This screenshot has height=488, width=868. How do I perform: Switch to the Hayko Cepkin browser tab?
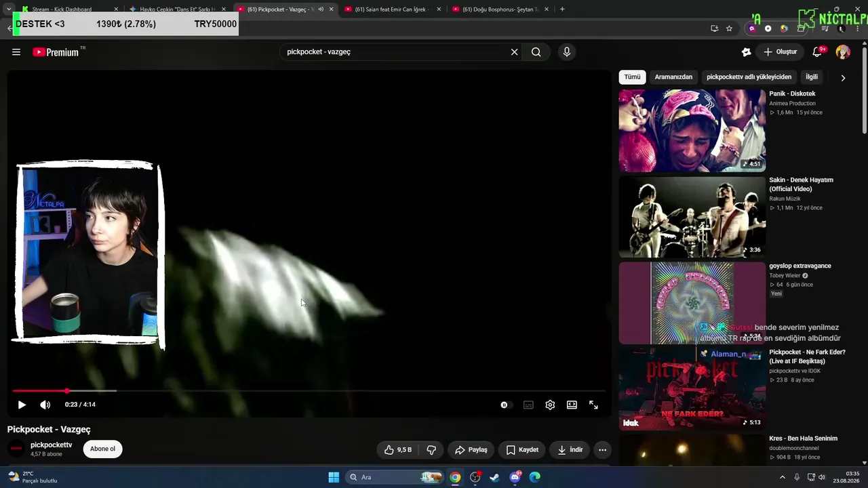pos(178,9)
